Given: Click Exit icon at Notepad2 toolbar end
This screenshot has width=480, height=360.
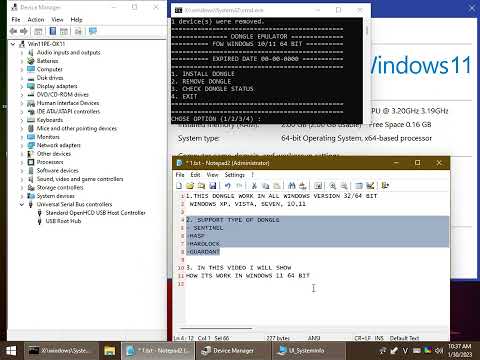Looking at the screenshot, I should tap(385, 186).
